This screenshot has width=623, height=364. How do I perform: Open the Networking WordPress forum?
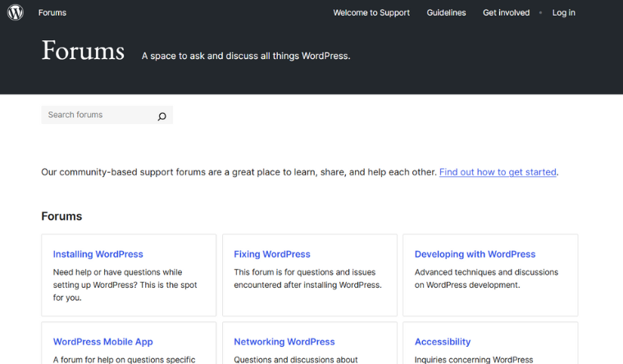284,342
